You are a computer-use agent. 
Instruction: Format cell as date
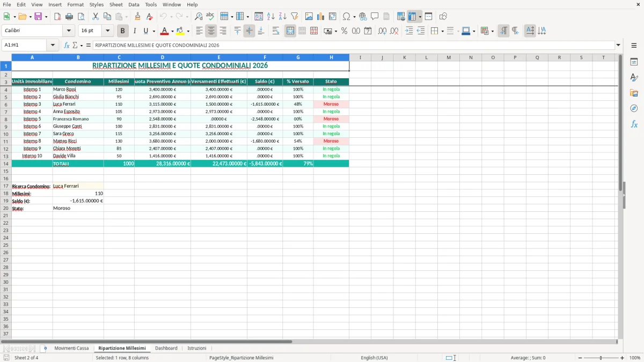368,31
